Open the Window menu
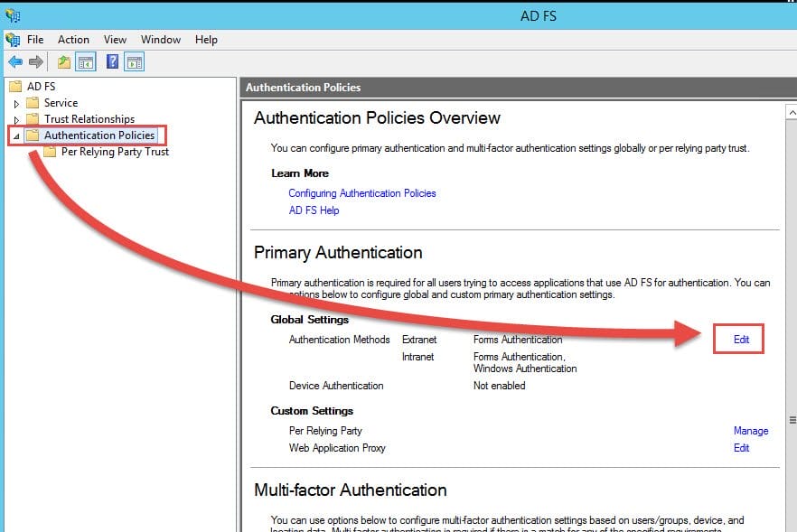The image size is (797, 532). 160,39
